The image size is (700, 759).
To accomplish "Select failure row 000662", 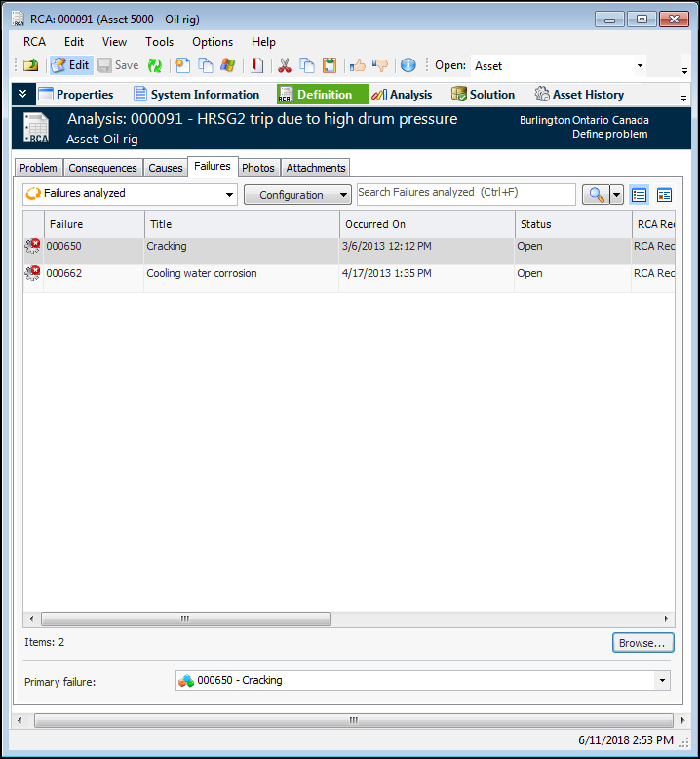I will (349, 278).
